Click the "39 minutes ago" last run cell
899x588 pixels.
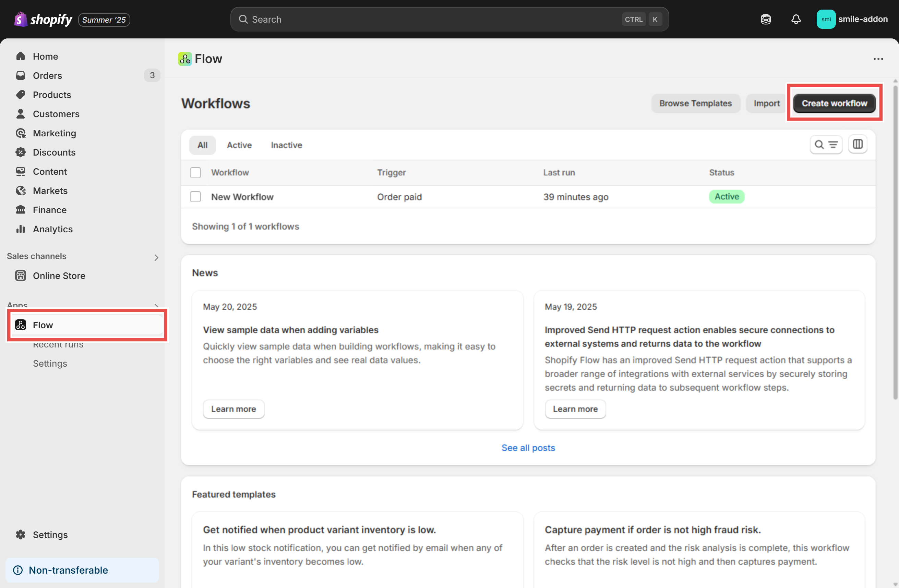576,197
